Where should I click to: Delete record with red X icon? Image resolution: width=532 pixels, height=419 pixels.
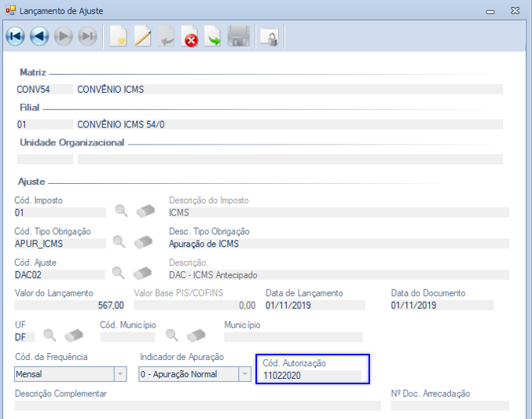pos(190,36)
